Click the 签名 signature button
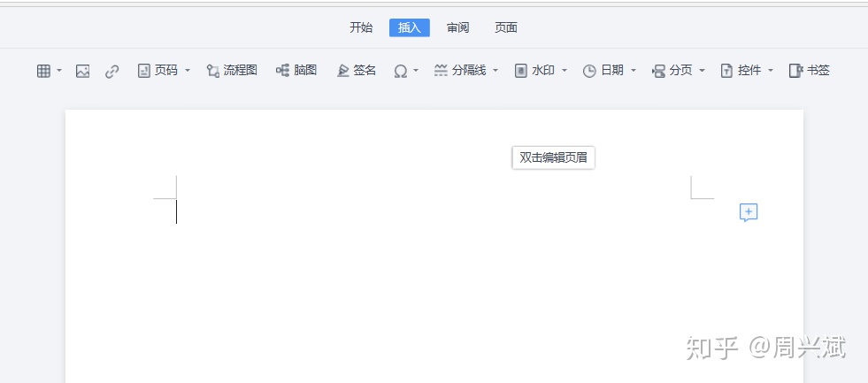 [x=357, y=70]
